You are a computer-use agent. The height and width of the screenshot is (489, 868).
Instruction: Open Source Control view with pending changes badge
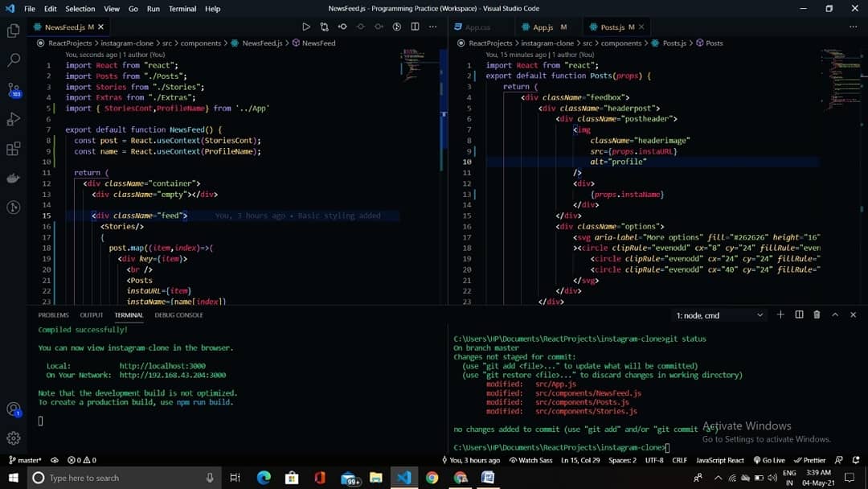tap(14, 90)
